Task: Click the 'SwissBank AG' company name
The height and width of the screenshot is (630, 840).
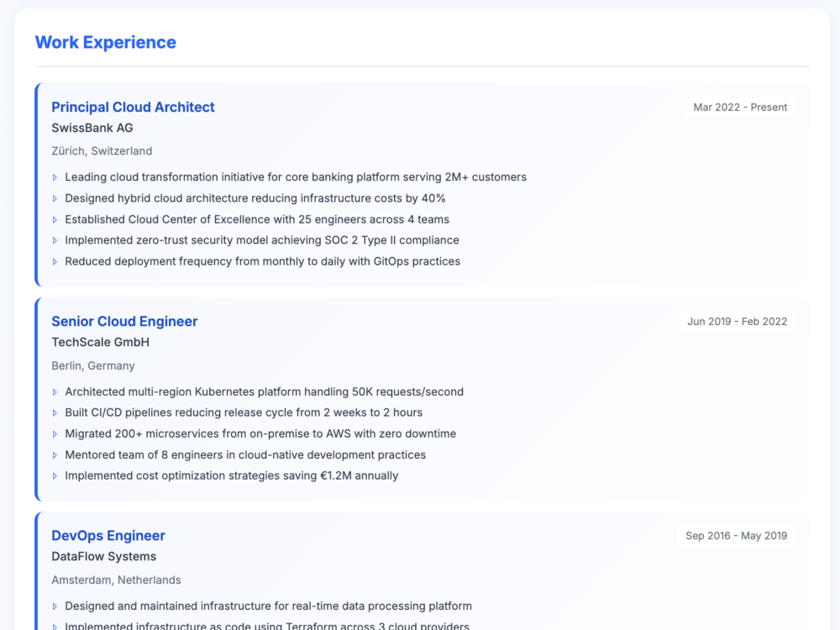Action: (92, 128)
